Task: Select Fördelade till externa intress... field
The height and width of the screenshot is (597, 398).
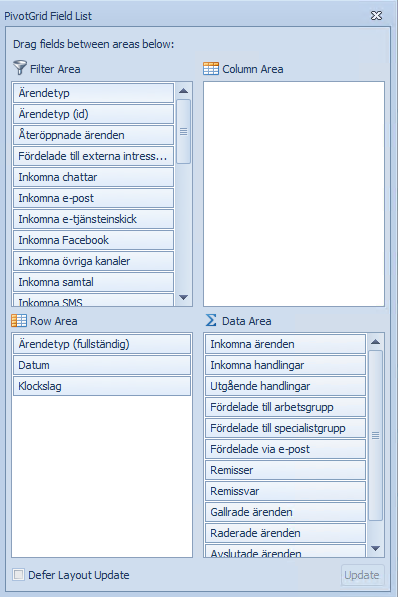Action: pos(93,156)
